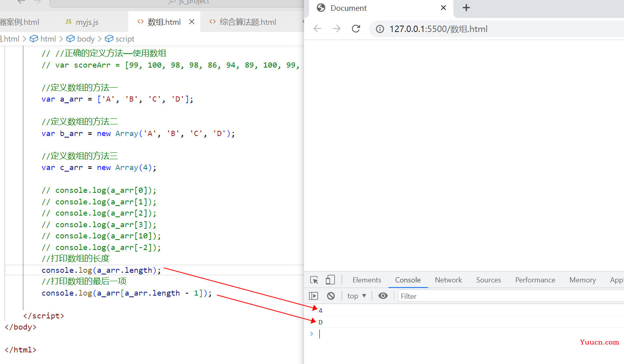Open the top JavaScript context dropdown

pos(357,296)
